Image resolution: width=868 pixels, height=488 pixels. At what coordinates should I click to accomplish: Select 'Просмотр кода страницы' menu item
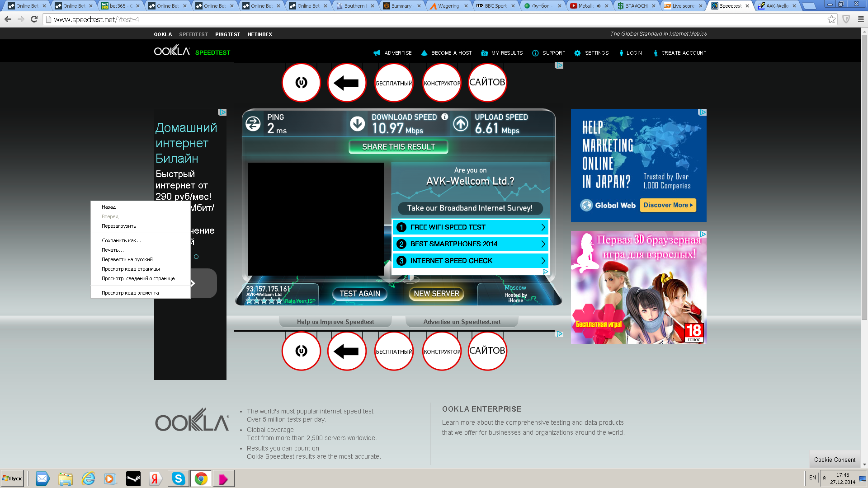tap(140, 269)
